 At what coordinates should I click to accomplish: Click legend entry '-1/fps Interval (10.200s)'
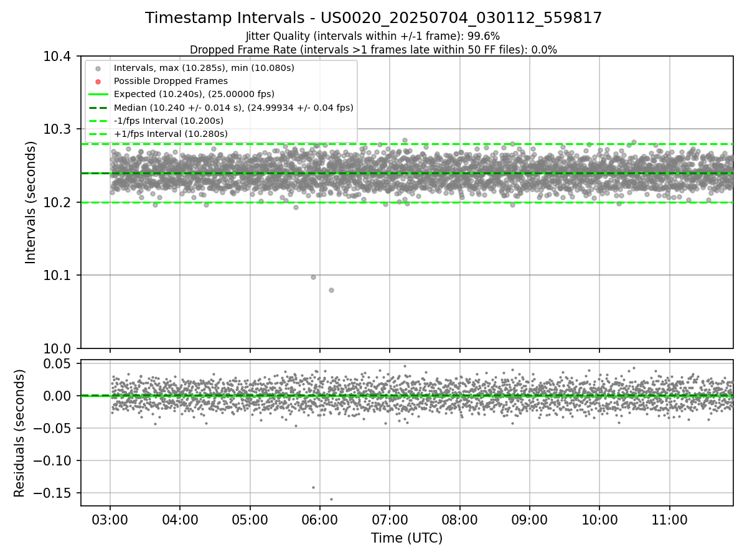tap(169, 121)
